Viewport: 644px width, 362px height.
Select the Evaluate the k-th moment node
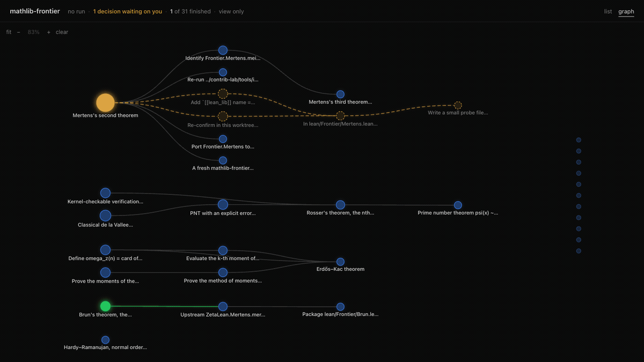(223, 250)
